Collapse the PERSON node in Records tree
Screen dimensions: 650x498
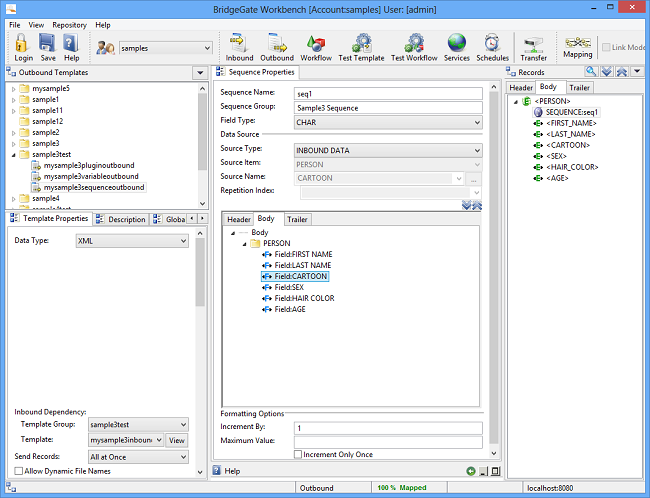(x=516, y=102)
